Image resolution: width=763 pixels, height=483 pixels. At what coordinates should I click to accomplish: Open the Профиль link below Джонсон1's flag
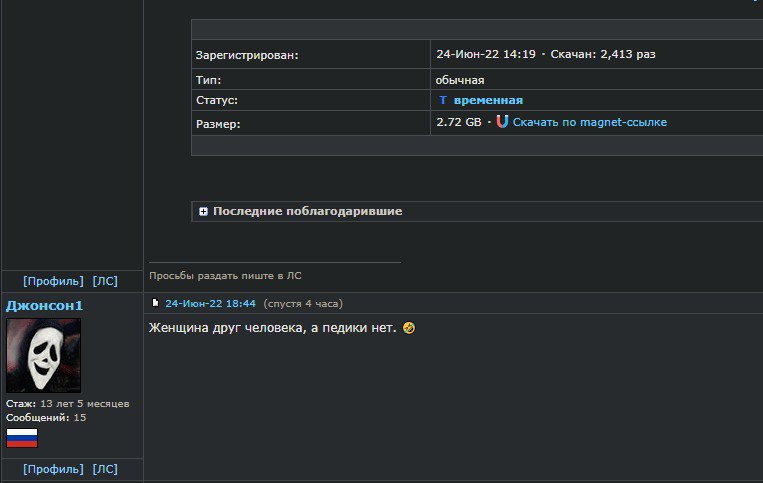point(53,469)
